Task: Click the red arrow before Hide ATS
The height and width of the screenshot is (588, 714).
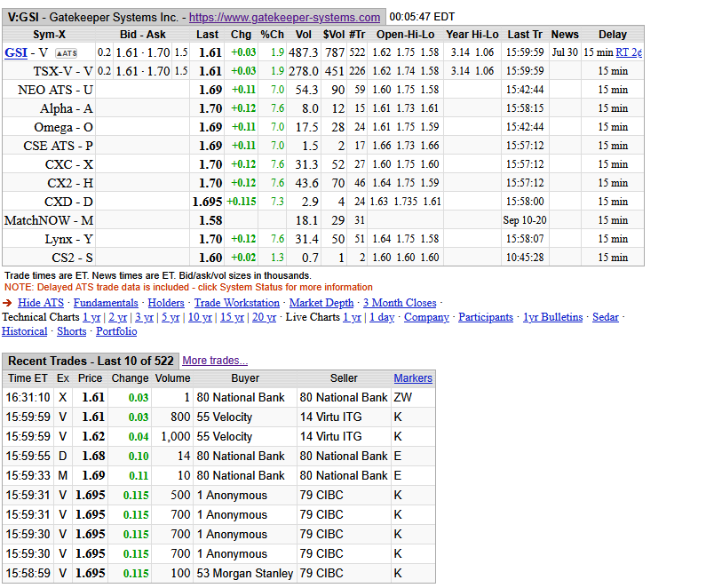Action: click(7, 303)
